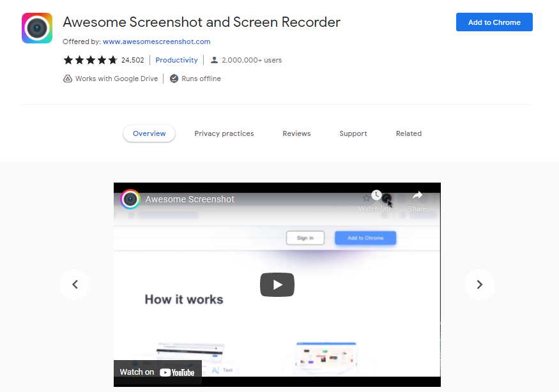Click the Google Drive icon
This screenshot has height=392, width=559.
point(68,79)
